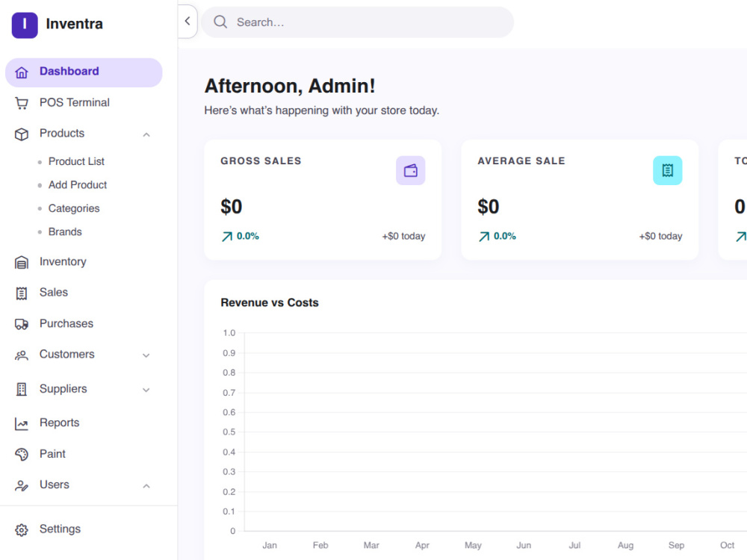
Task: Open Product List submenu link
Action: (x=76, y=161)
